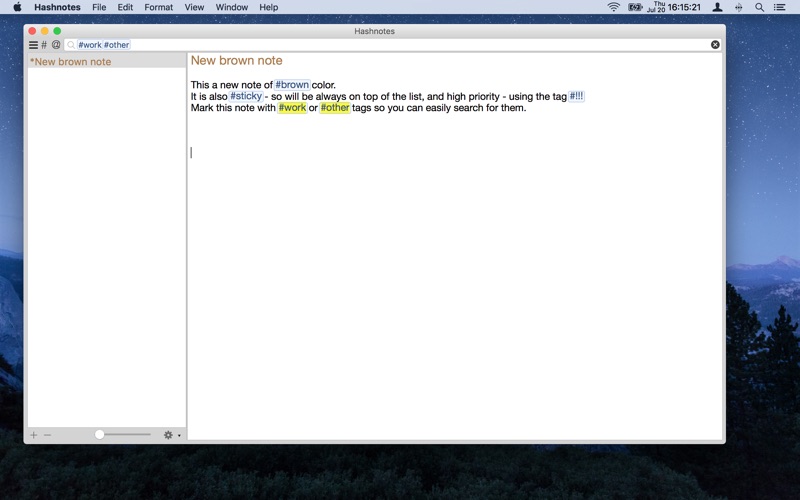Open the Apple menu
800x500 pixels.
17,7
